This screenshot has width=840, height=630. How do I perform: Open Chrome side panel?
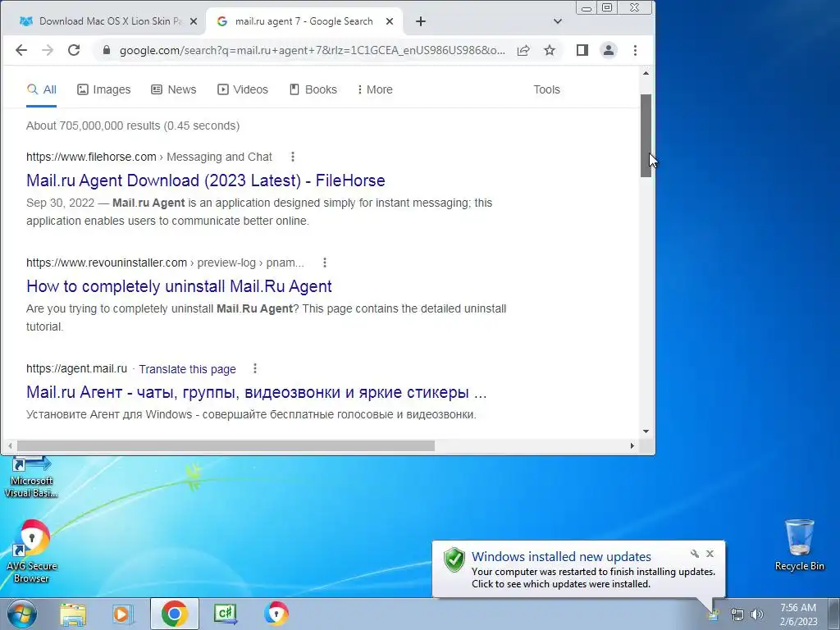pyautogui.click(x=582, y=50)
